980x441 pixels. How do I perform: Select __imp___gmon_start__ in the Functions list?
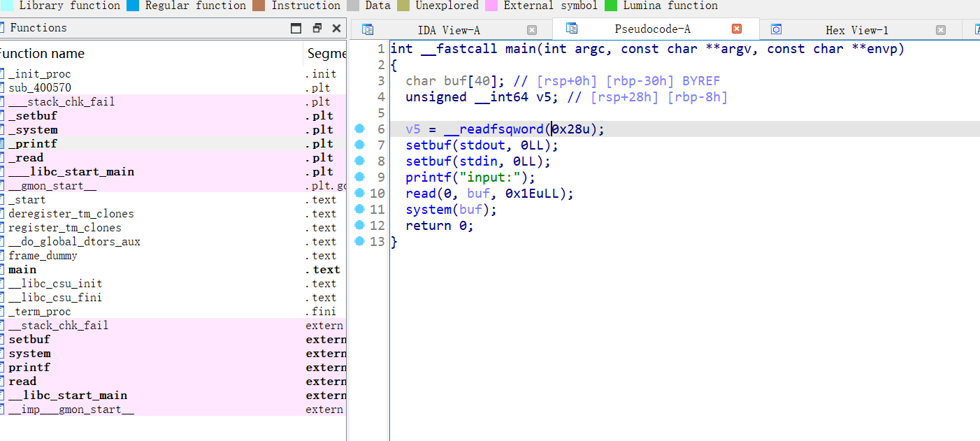coord(173,410)
